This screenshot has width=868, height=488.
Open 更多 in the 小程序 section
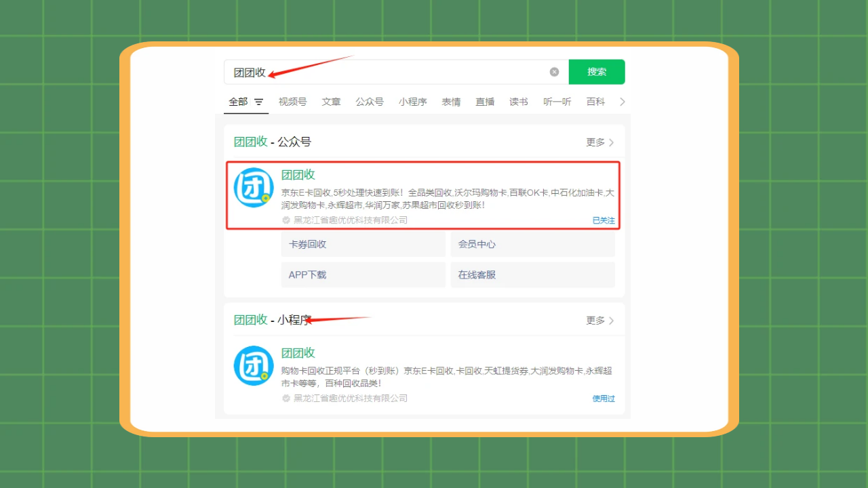coord(600,321)
